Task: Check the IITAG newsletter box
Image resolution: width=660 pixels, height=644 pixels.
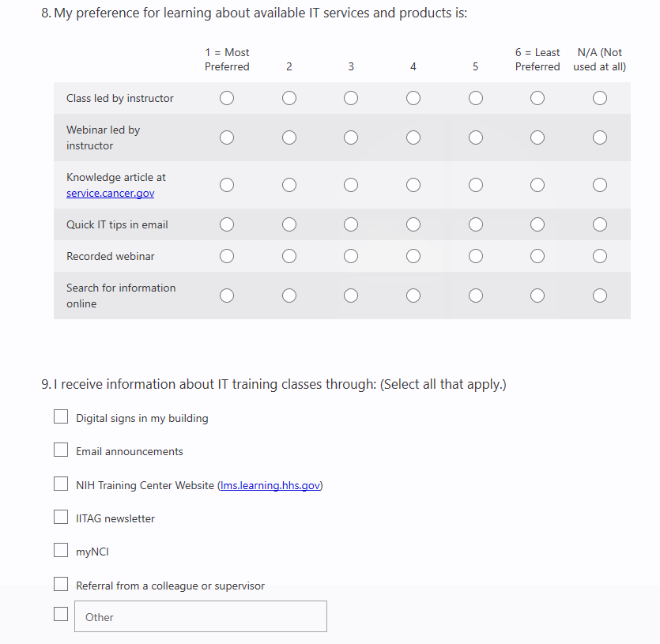Action: [61, 517]
